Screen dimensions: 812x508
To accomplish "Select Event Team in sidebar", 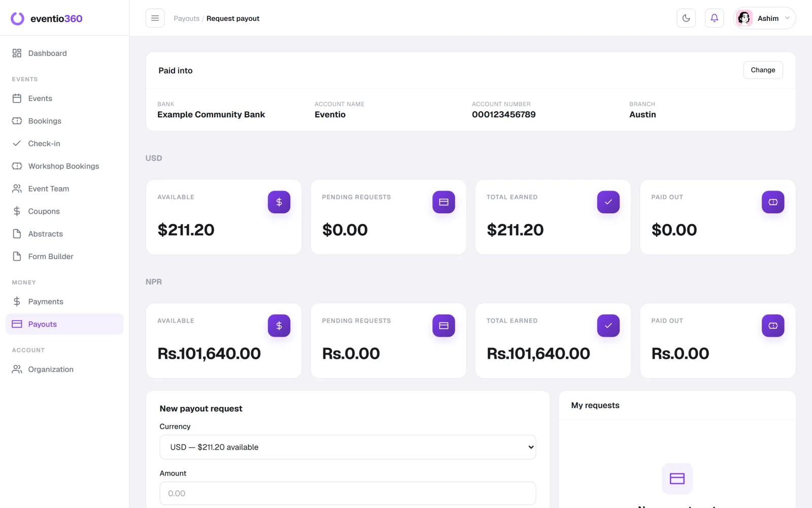I will point(64,189).
